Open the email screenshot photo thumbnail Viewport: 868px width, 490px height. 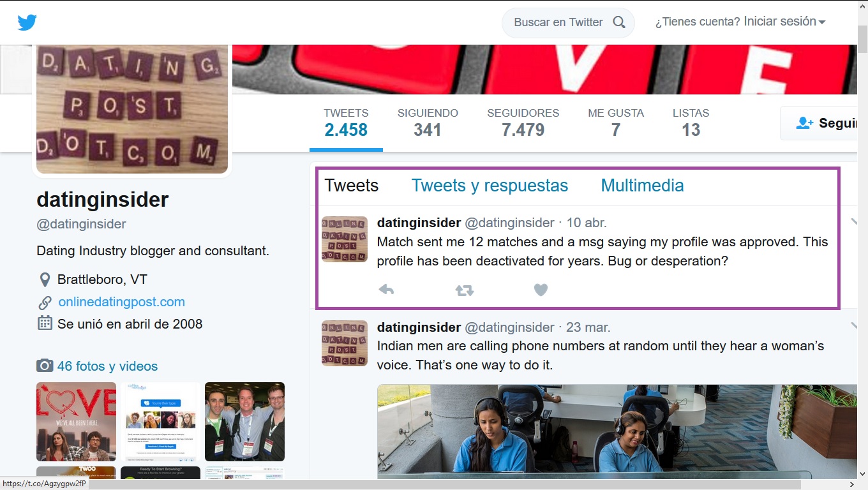(160, 422)
